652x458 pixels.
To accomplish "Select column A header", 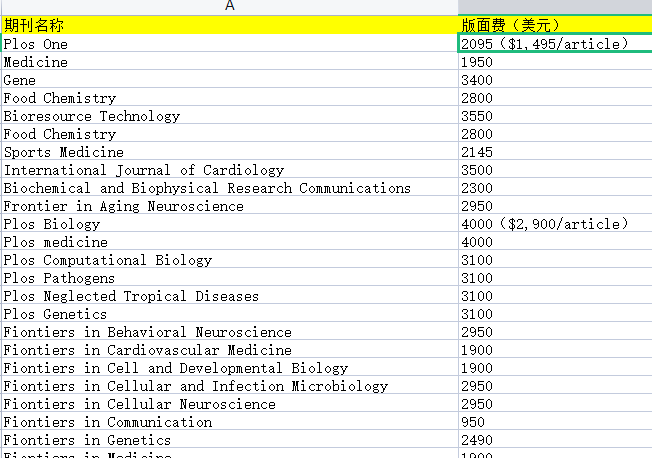I will pos(229,6).
